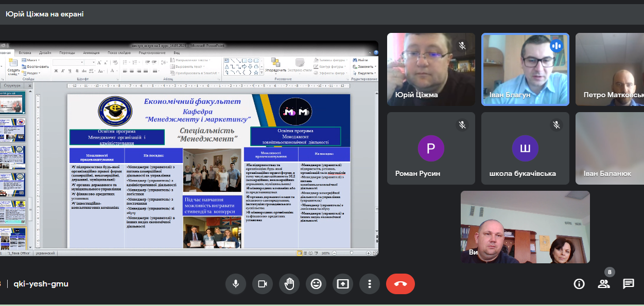Screen dimensions: 644x306
Task: Switch to the Анимация ribbon tab
Action: [91, 52]
